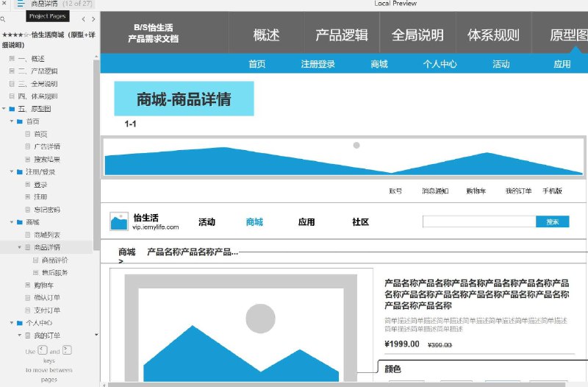
Task: Open 商城 in the blue sub-navigation
Action: [x=379, y=64]
